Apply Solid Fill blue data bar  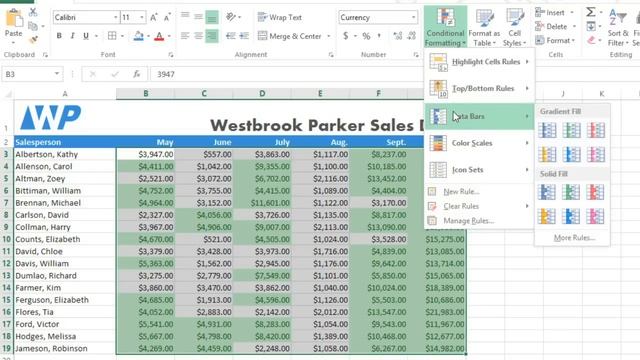[x=547, y=192]
